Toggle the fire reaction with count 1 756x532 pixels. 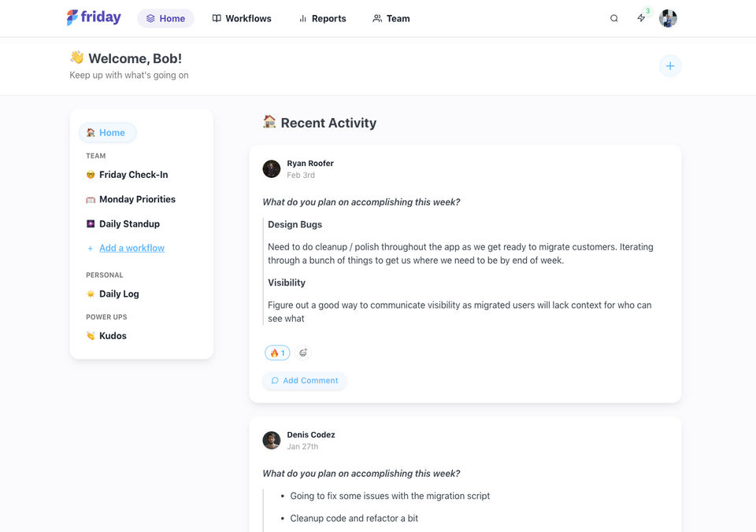pyautogui.click(x=277, y=353)
